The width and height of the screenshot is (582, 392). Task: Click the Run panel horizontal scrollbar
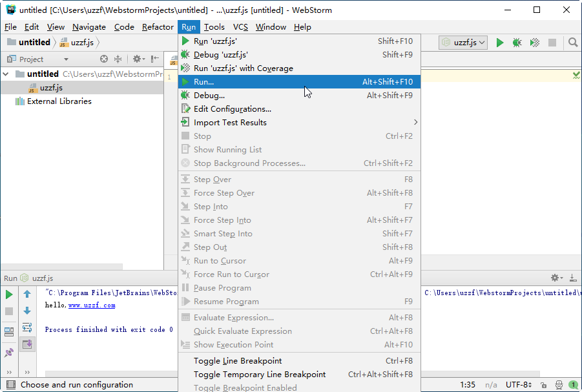coord(292,374)
